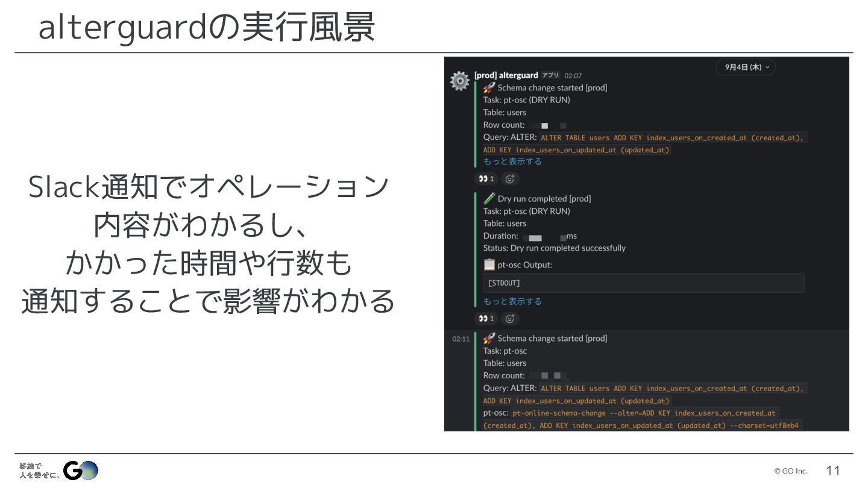The image size is (868, 488).
Task: Click the slide page number 11
Action: tap(833, 471)
